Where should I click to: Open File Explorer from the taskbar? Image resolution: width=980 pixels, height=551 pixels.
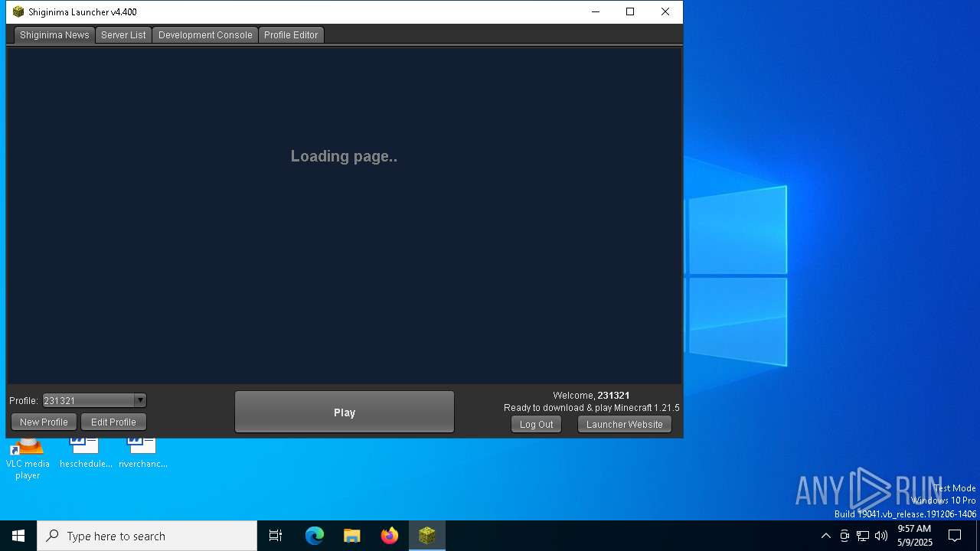[x=352, y=536]
